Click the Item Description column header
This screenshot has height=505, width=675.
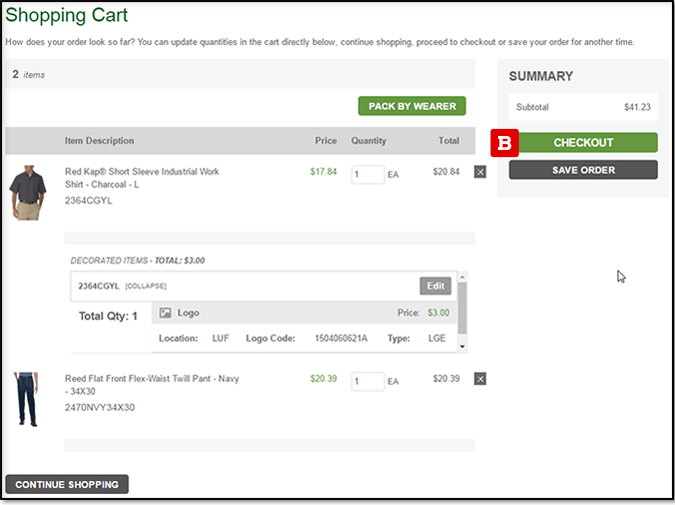pos(99,141)
